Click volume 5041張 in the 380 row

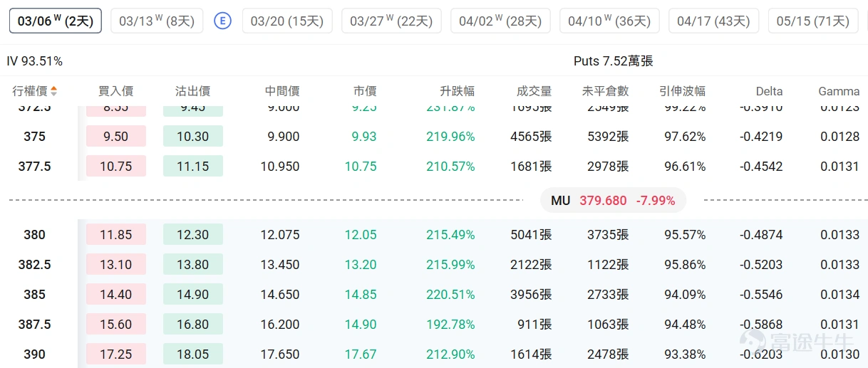tap(532, 235)
